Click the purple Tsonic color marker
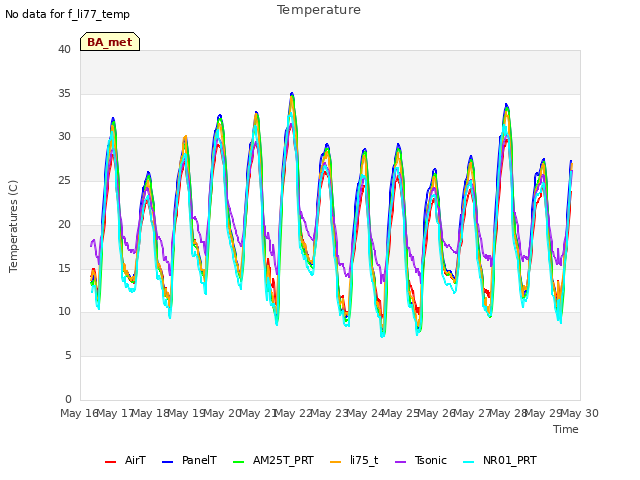 point(400,462)
